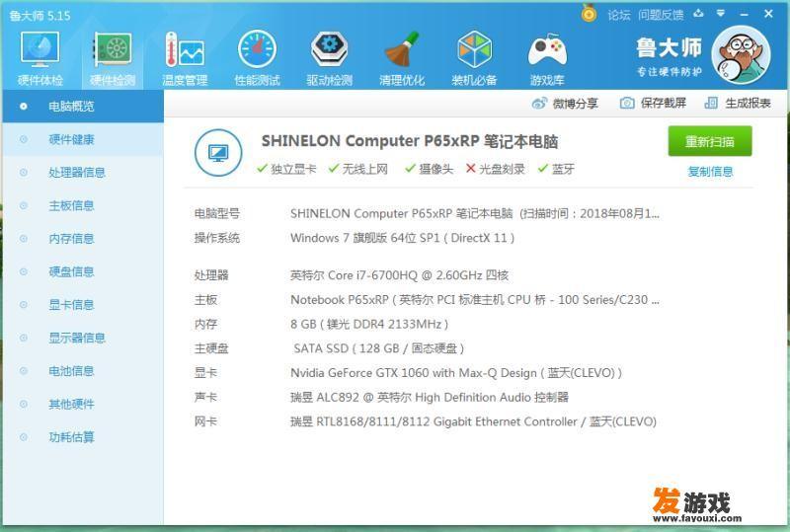Click the SATA SSD 128 GB value
Viewport: 790px width, 532px height.
pyautogui.click(x=379, y=348)
